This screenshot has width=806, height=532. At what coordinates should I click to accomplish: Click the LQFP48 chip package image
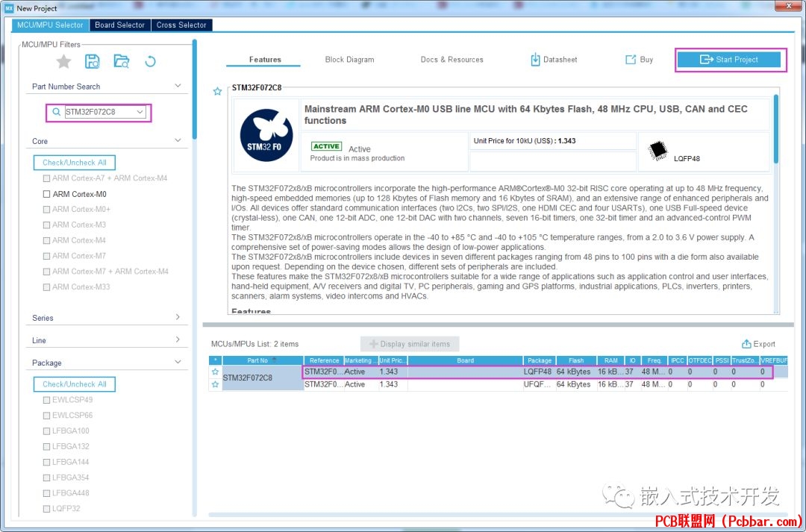coord(657,151)
